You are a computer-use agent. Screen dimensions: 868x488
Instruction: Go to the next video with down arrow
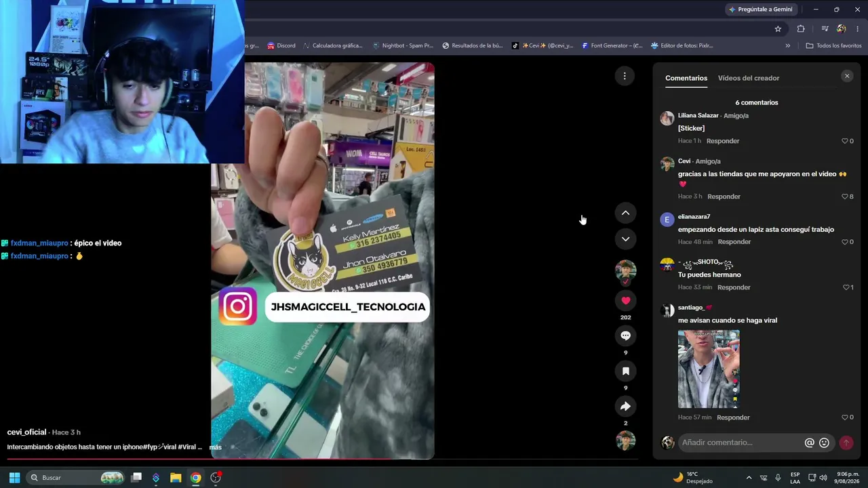(625, 239)
